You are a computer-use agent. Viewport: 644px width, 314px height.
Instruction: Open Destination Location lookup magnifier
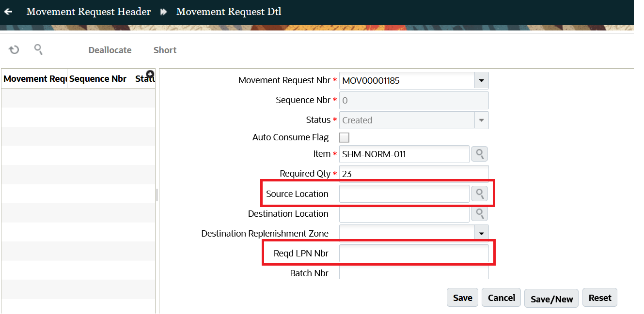click(x=479, y=213)
